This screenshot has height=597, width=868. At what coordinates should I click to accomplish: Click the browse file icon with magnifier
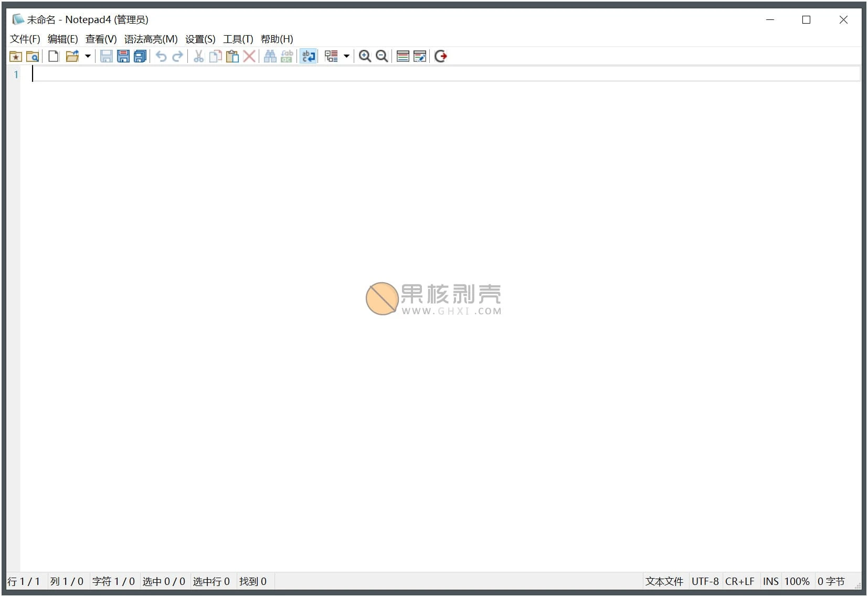(x=33, y=56)
